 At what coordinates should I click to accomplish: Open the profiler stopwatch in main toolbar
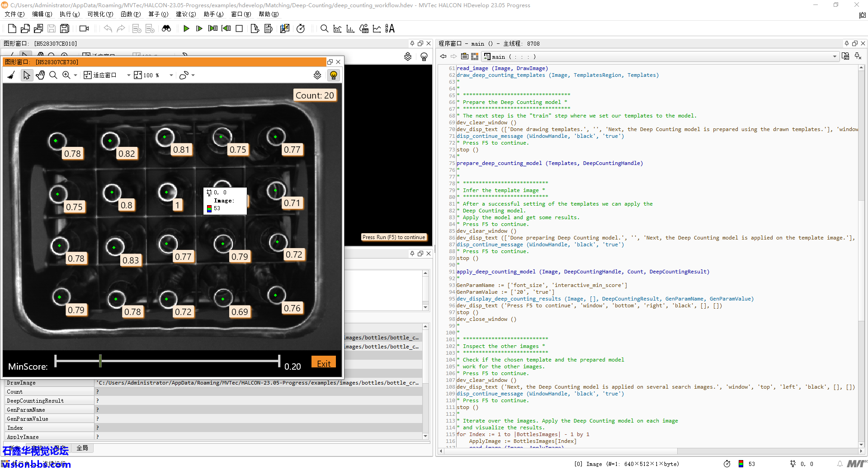pos(301,28)
